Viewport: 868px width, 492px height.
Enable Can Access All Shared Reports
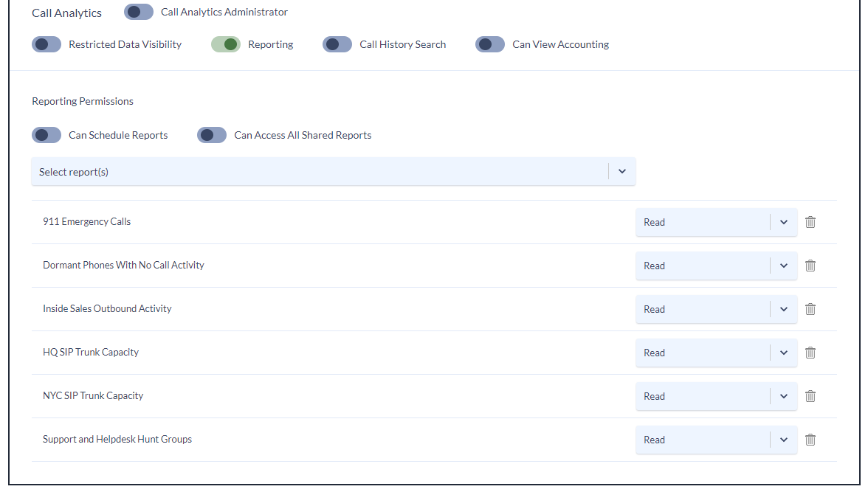coord(212,135)
